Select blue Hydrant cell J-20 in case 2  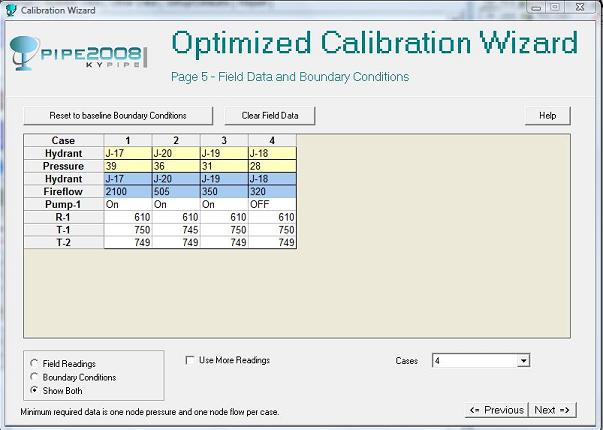pyautogui.click(x=176, y=179)
